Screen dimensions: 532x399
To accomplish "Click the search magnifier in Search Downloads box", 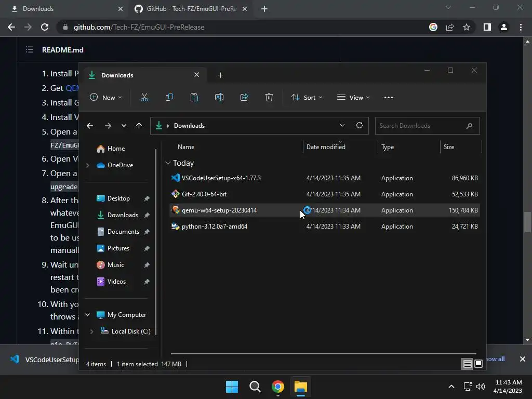I will pos(469,126).
